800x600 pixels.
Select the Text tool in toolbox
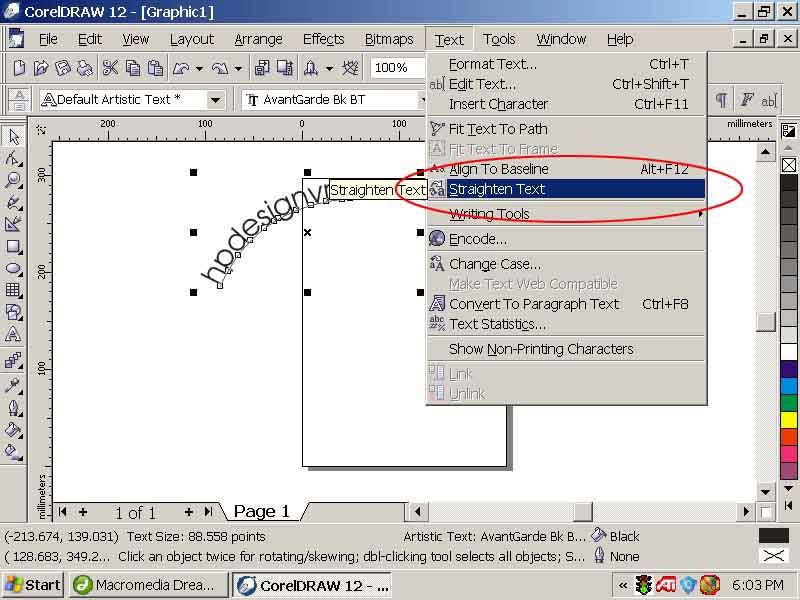(x=13, y=335)
